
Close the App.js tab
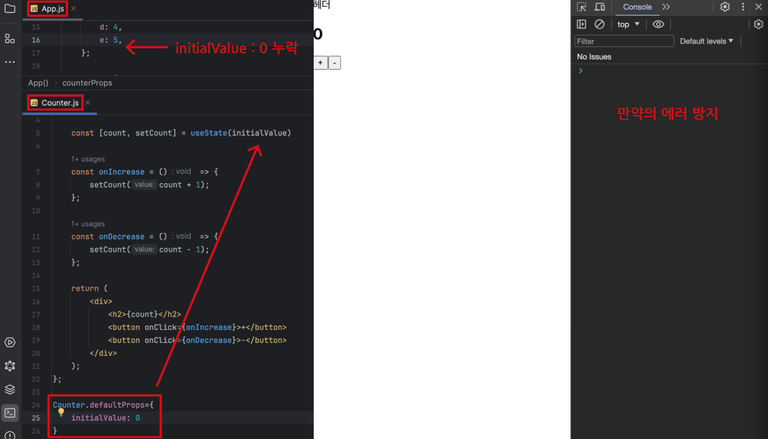73,8
